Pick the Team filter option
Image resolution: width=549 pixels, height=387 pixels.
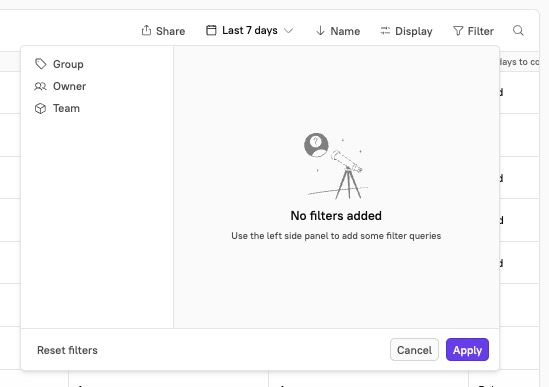tap(67, 108)
